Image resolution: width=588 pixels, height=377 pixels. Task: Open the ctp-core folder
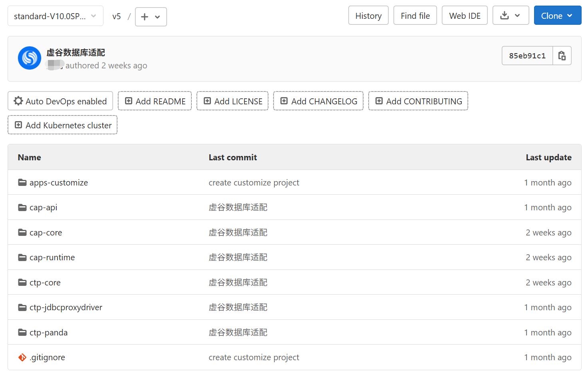coord(45,283)
